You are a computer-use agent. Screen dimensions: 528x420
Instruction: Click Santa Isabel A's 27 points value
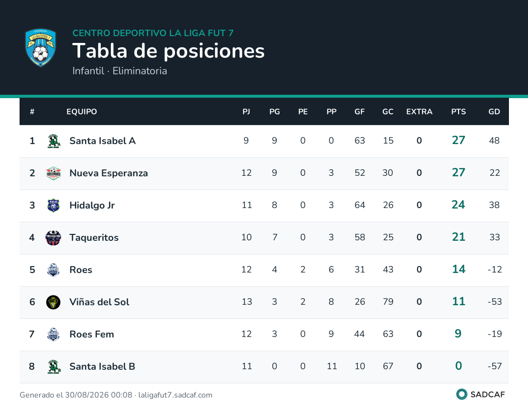click(459, 140)
